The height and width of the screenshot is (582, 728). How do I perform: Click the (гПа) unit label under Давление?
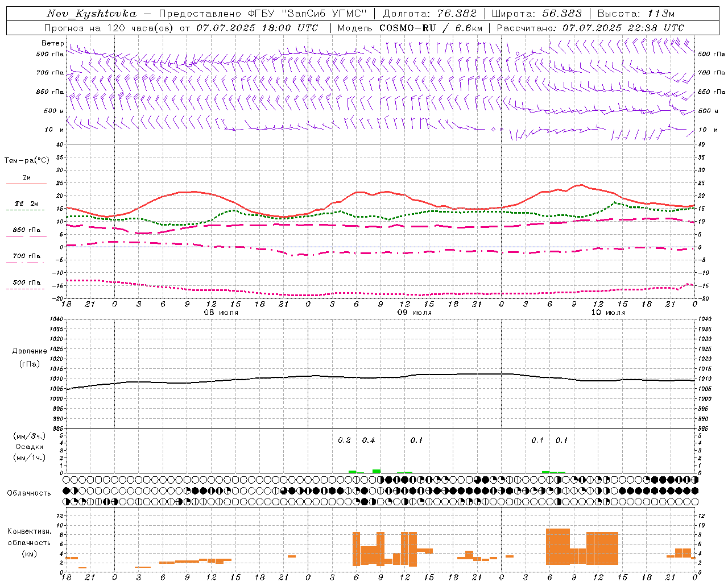coord(30,364)
